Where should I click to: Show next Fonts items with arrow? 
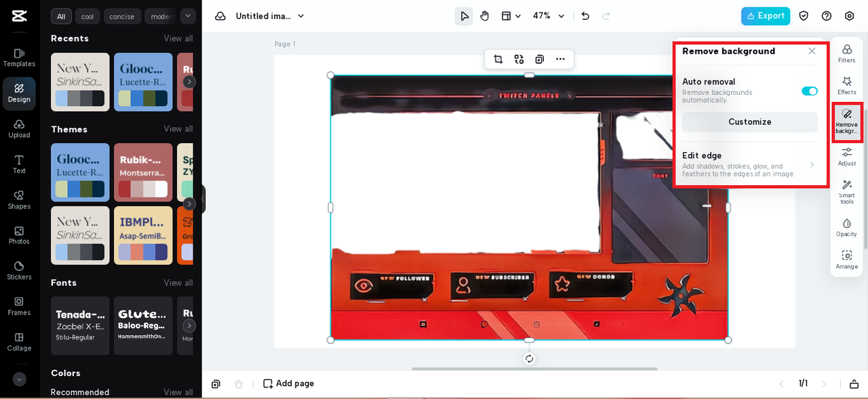pyautogui.click(x=190, y=326)
